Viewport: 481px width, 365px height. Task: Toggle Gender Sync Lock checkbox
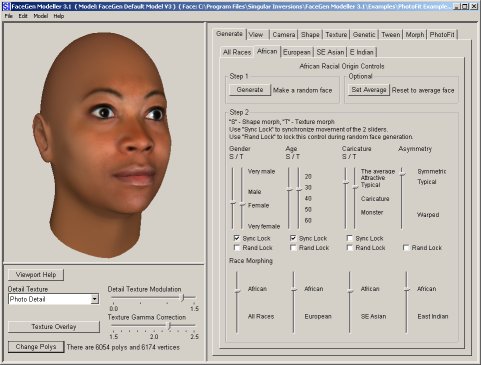click(x=237, y=238)
